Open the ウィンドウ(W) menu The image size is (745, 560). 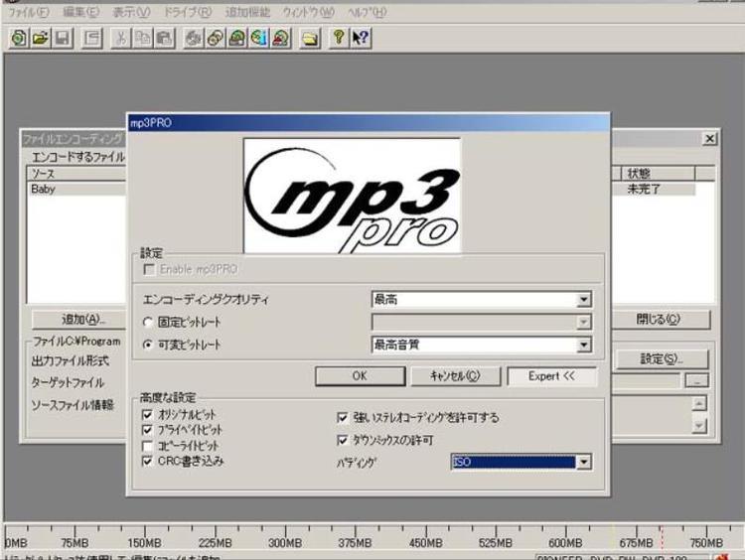(x=308, y=12)
